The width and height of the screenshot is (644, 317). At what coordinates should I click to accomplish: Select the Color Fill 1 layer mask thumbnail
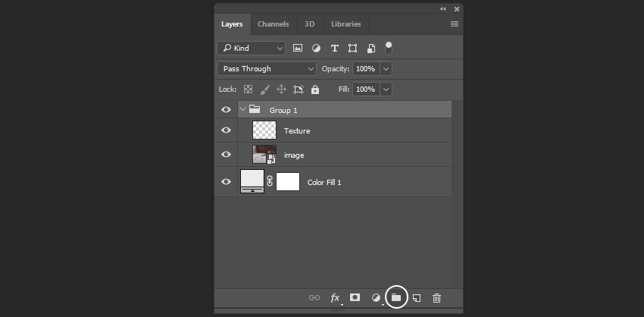[288, 182]
